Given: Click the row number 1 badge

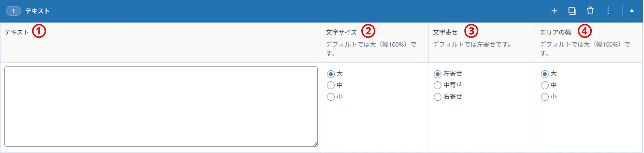Looking at the screenshot, I should pos(13,11).
